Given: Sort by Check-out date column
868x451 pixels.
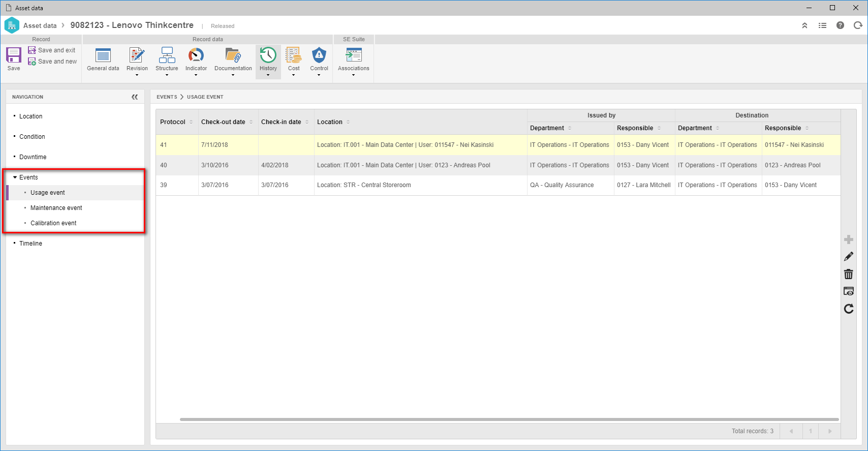Looking at the screenshot, I should 223,122.
